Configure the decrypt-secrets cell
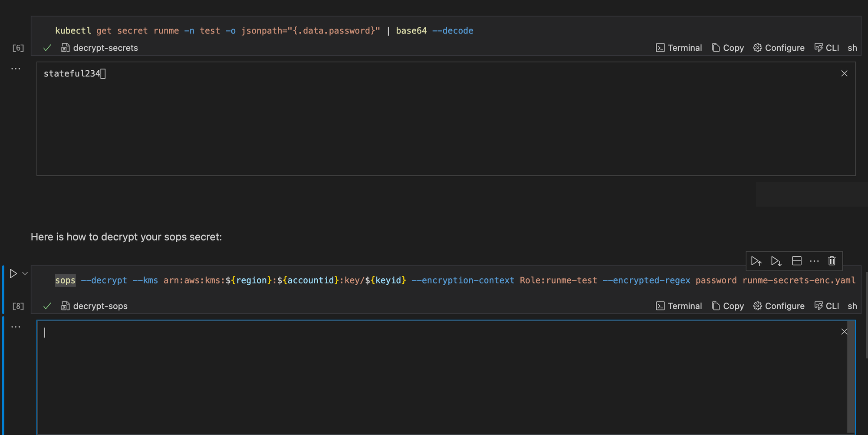 tap(779, 48)
